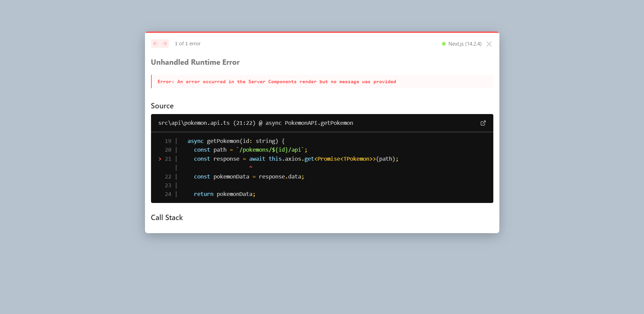Click src\api\pokemon.api.ts file path header
The width and height of the screenshot is (644, 314).
pyautogui.click(x=256, y=123)
